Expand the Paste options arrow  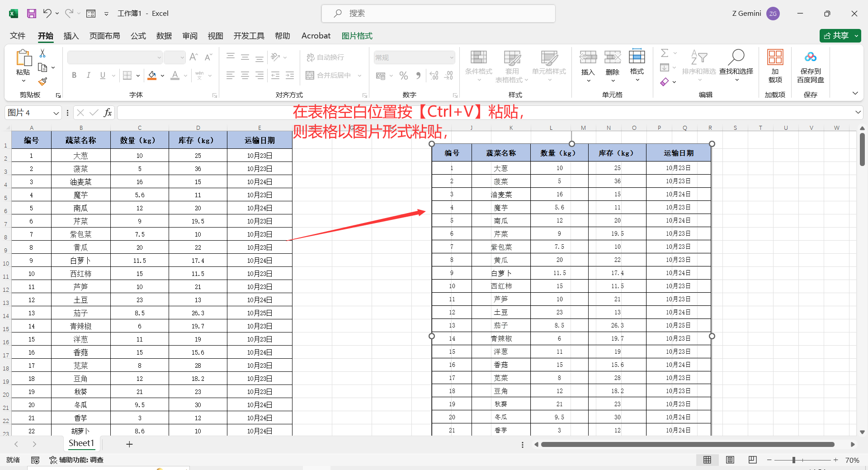coord(24,81)
